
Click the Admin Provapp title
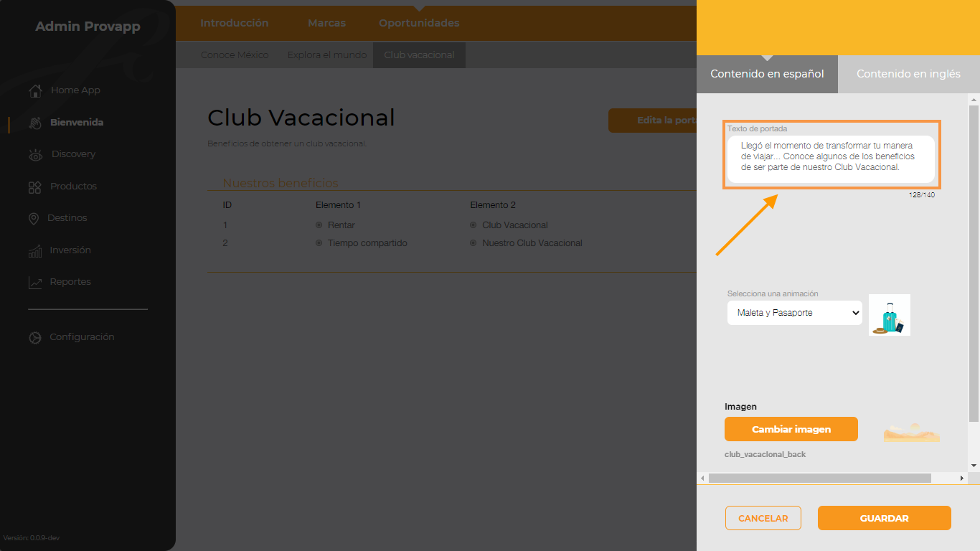pyautogui.click(x=88, y=27)
